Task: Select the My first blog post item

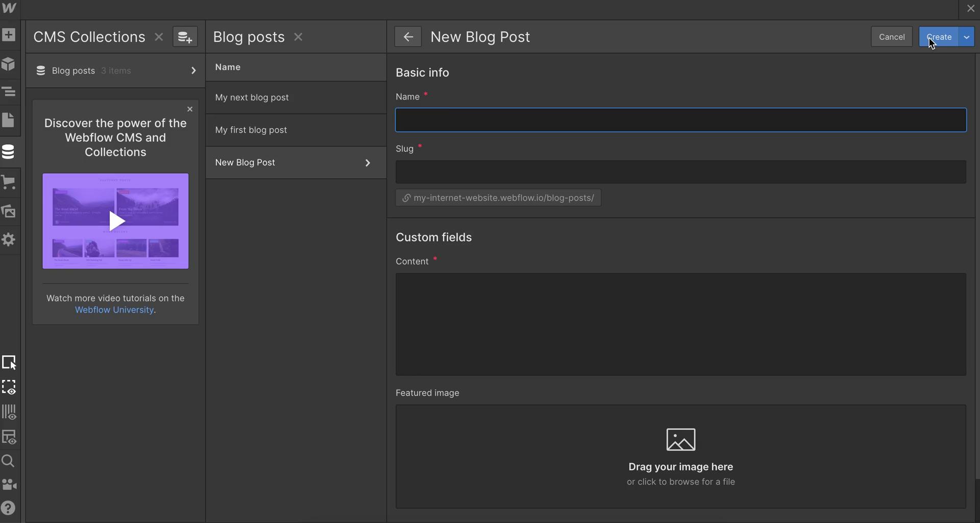Action: tap(296, 130)
